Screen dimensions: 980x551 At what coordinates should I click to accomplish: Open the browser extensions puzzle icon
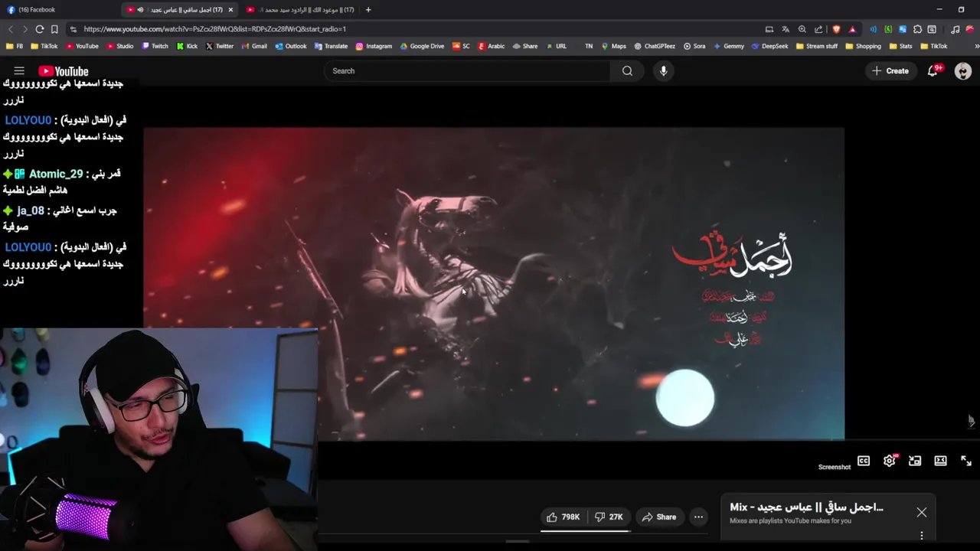tap(917, 29)
